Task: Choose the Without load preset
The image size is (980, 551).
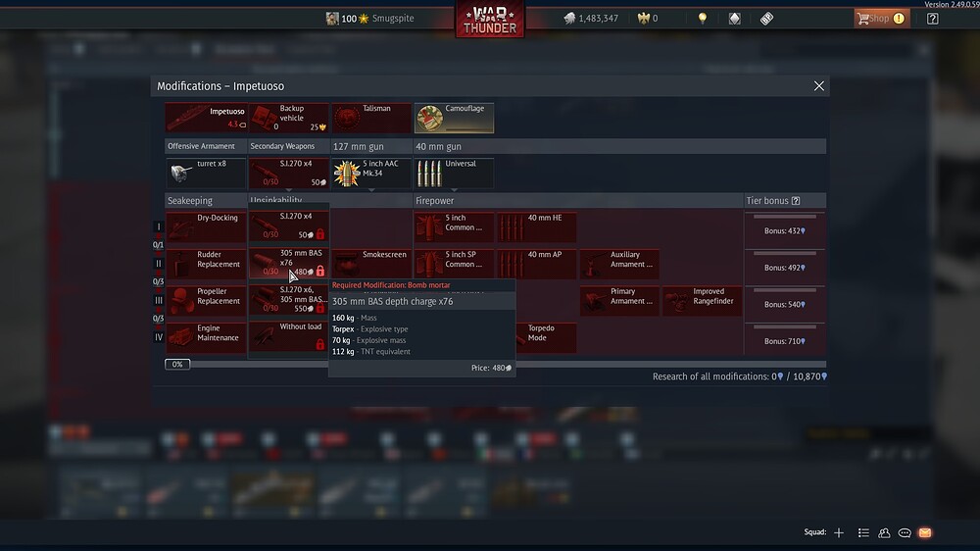Action: (x=289, y=336)
